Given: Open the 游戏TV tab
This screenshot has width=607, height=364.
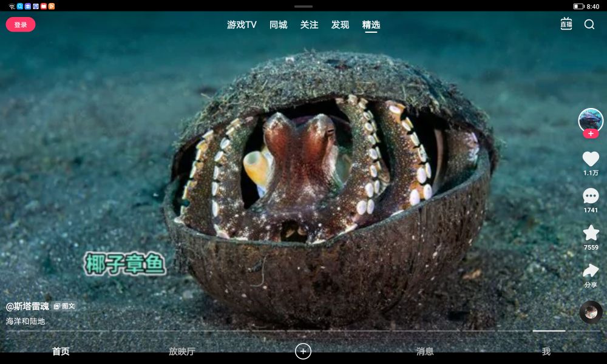Looking at the screenshot, I should [x=242, y=25].
